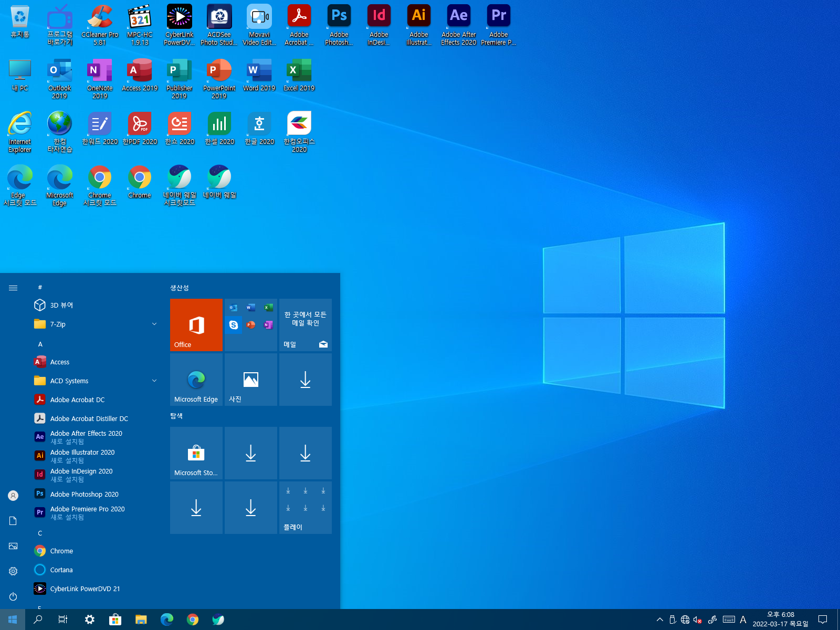This screenshot has height=630, width=840.
Task: Open the user account button in Start
Action: pyautogui.click(x=13, y=496)
